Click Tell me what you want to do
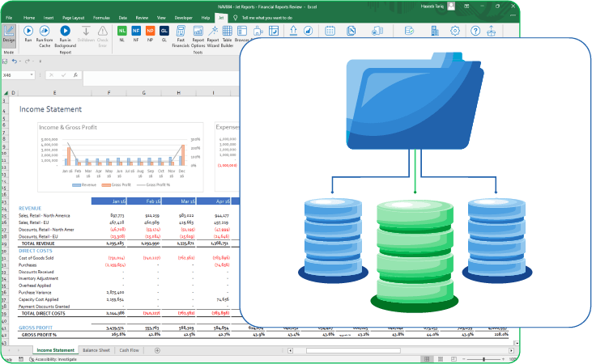This screenshot has height=364, width=592. tap(267, 18)
